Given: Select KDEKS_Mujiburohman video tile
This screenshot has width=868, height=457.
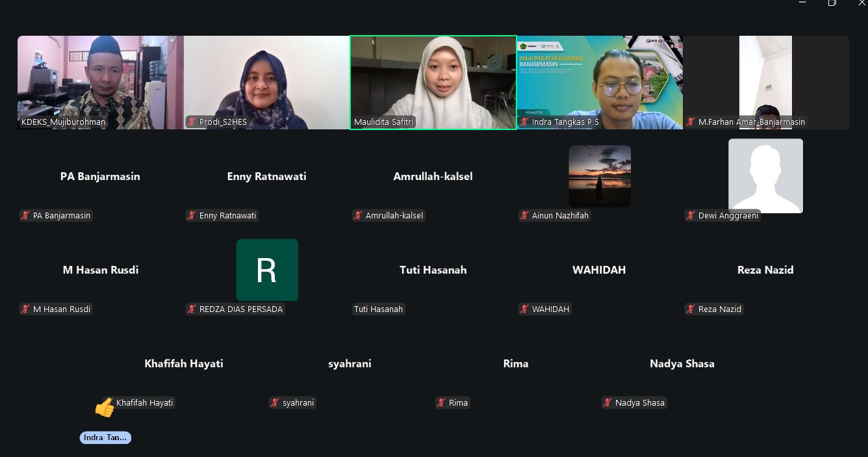Looking at the screenshot, I should 101,83.
